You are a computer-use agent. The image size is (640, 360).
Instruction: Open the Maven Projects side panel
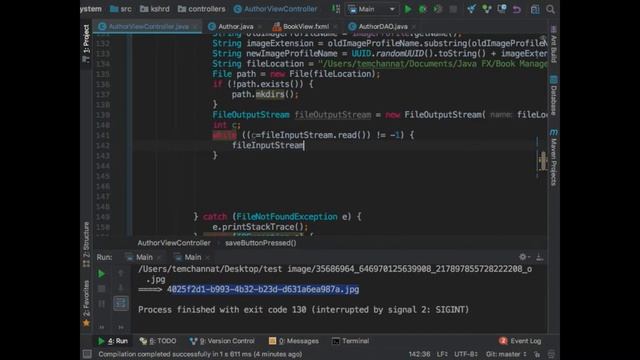coord(553,158)
